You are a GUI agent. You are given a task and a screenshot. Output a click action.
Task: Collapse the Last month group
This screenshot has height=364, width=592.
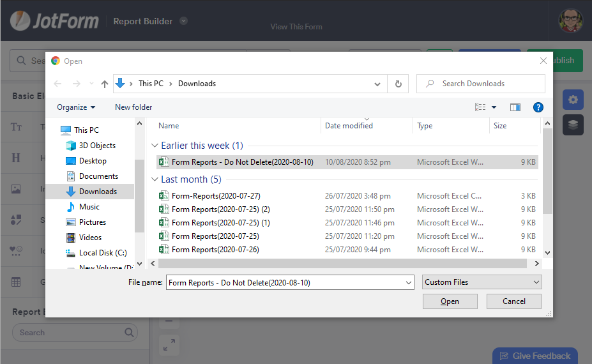tap(155, 179)
